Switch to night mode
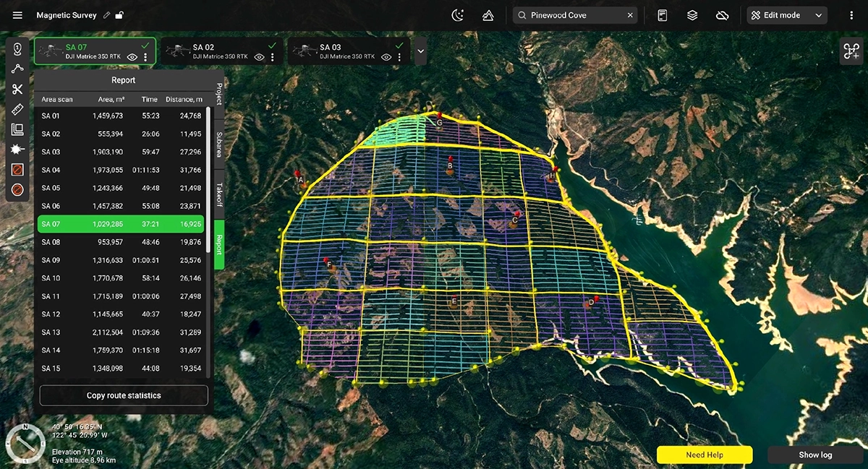Image resolution: width=868 pixels, height=469 pixels. (x=458, y=14)
